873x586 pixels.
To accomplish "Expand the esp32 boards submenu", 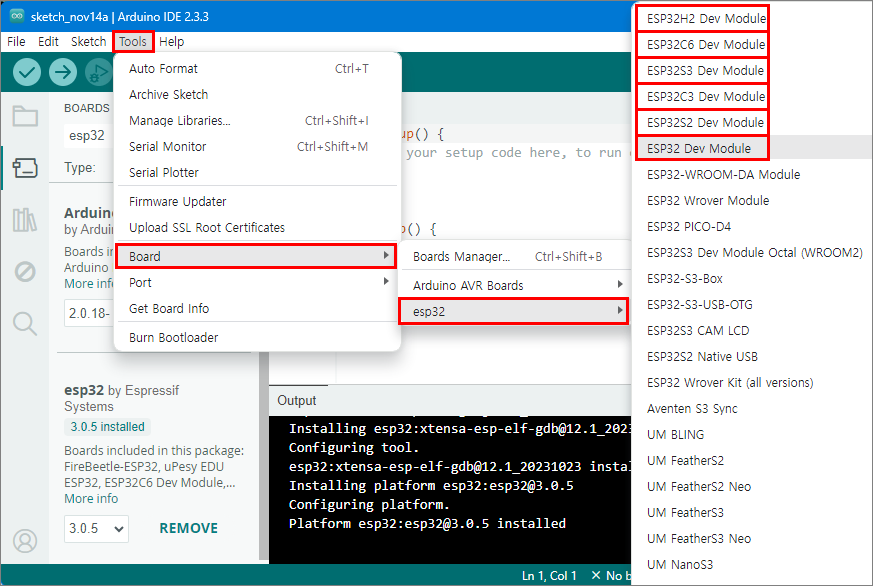I will pyautogui.click(x=514, y=312).
